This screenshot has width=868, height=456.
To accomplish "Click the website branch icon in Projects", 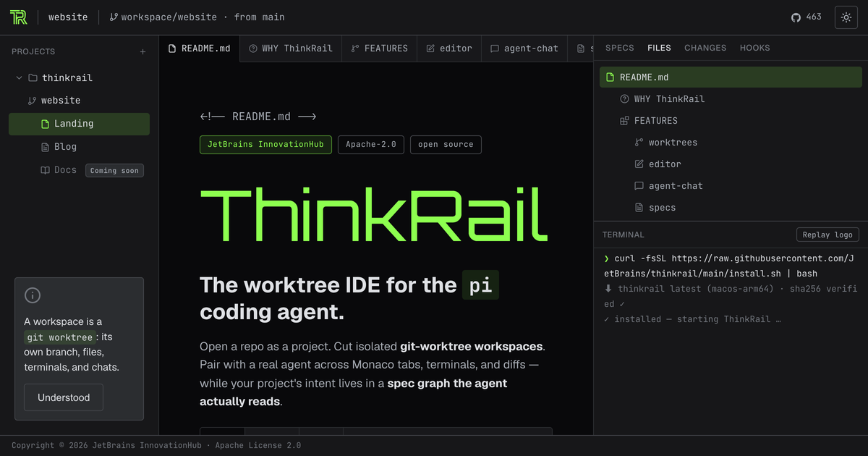I will click(x=32, y=101).
